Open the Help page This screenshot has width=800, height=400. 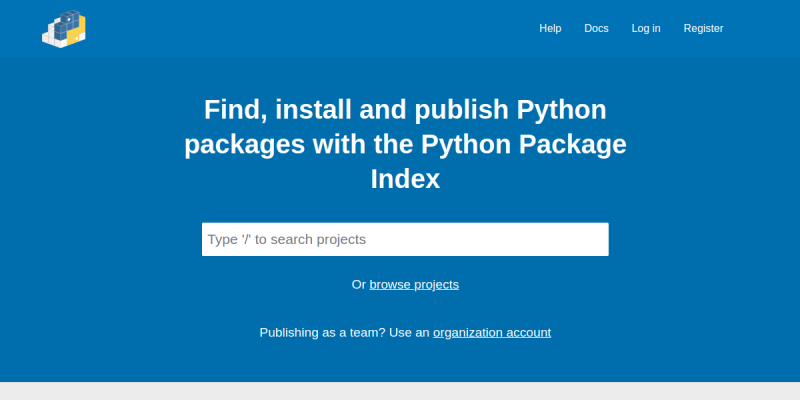[550, 29]
